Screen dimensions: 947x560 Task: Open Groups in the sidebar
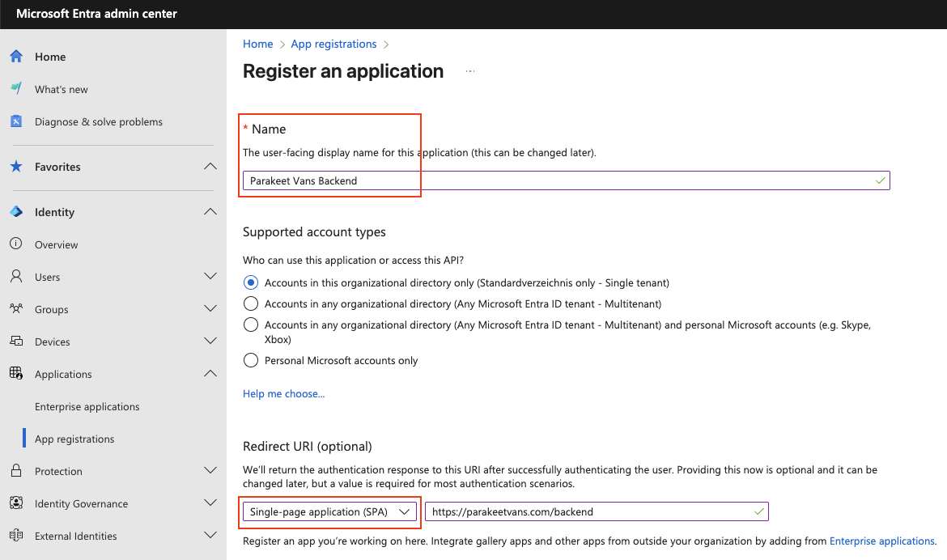(51, 310)
